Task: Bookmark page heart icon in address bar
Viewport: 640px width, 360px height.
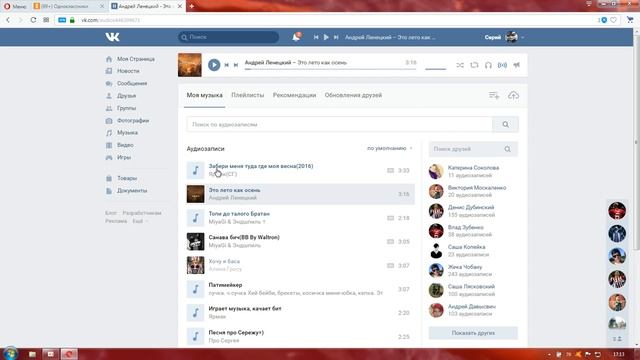Action: (613, 20)
